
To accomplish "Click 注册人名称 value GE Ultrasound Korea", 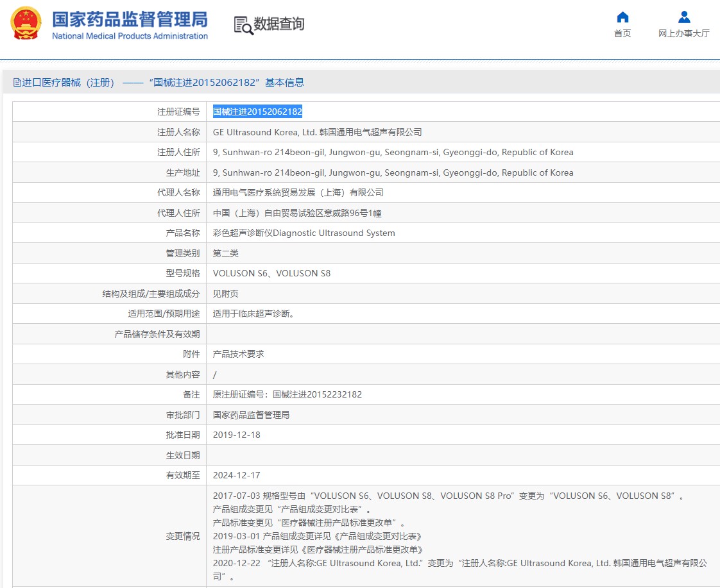I will (x=317, y=132).
